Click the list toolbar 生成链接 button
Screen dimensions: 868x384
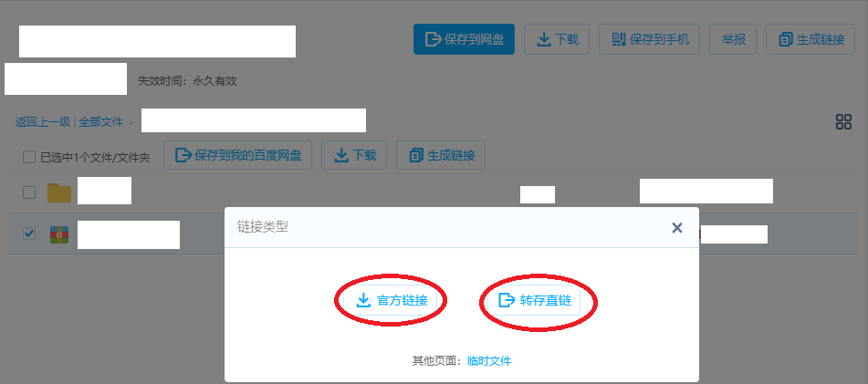pyautogui.click(x=441, y=155)
